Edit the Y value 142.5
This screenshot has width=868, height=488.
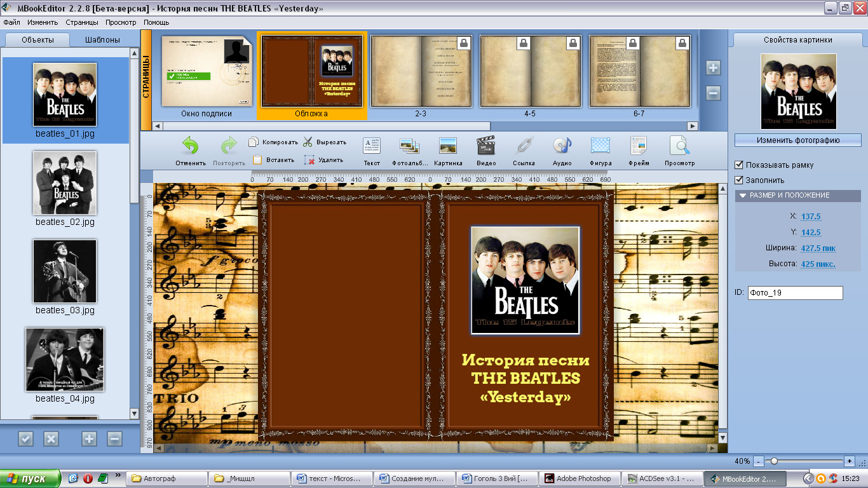point(811,233)
